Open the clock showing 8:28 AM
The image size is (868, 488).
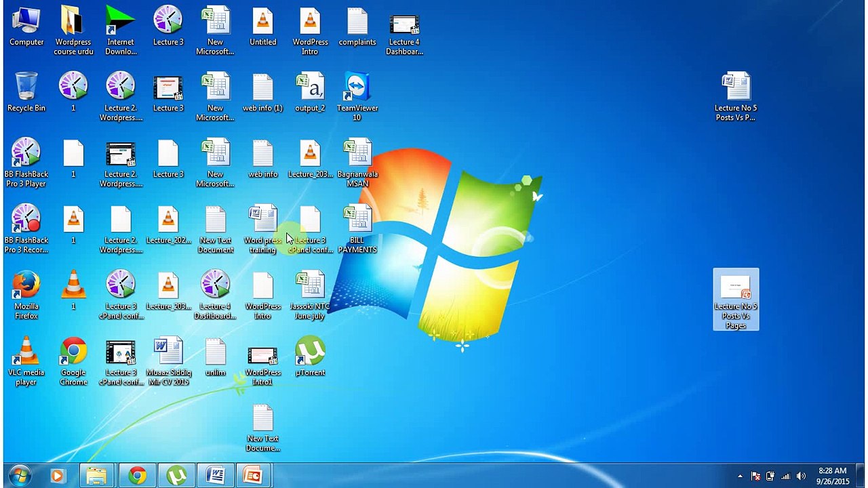point(832,476)
